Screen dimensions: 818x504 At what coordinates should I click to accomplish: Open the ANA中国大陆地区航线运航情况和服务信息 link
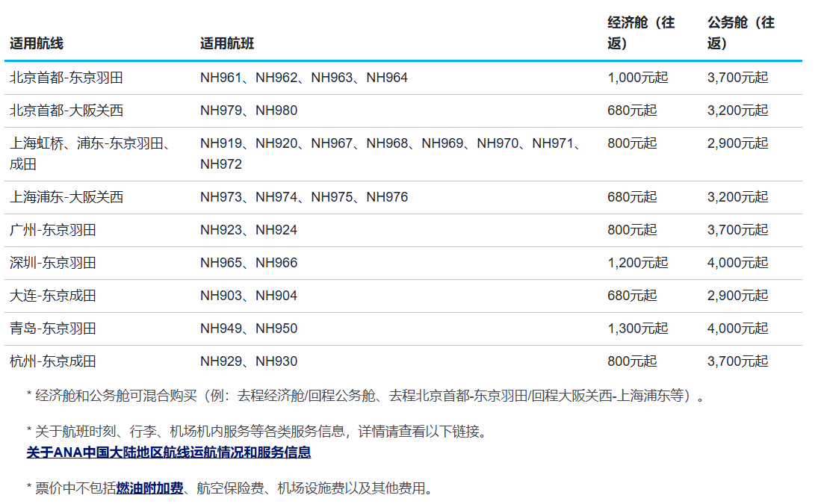(x=168, y=452)
